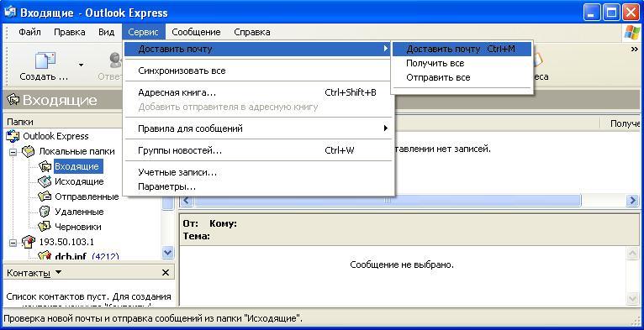644x330 pixels.
Task: Click the Входящие folder banner icon
Action: [13, 100]
